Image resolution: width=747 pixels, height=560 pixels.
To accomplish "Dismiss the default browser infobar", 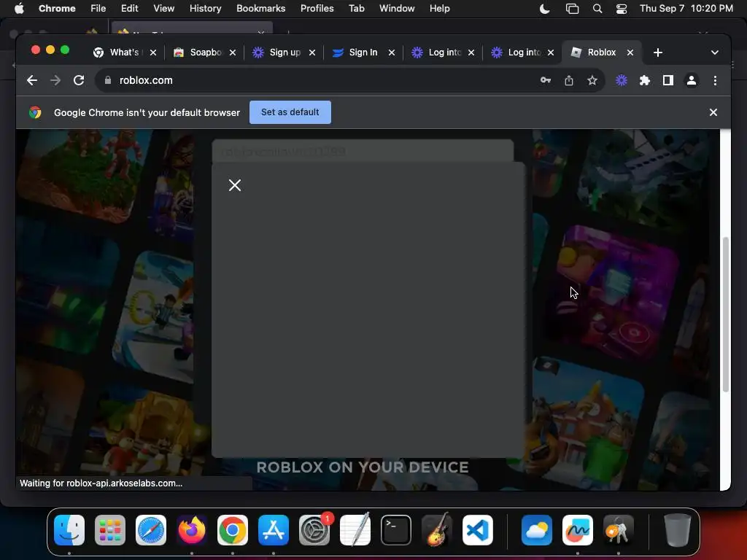I will tap(713, 112).
